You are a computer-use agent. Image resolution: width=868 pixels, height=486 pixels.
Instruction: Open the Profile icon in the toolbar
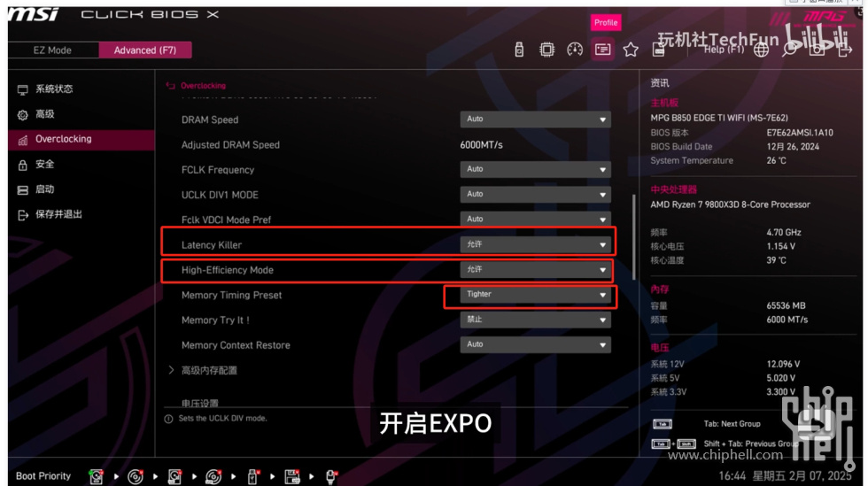(x=603, y=50)
